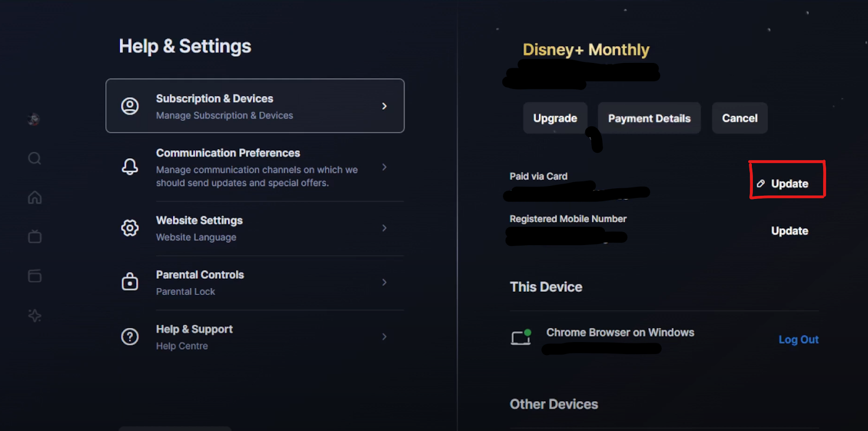
Task: Open the Help & Support menu item
Action: click(x=255, y=337)
